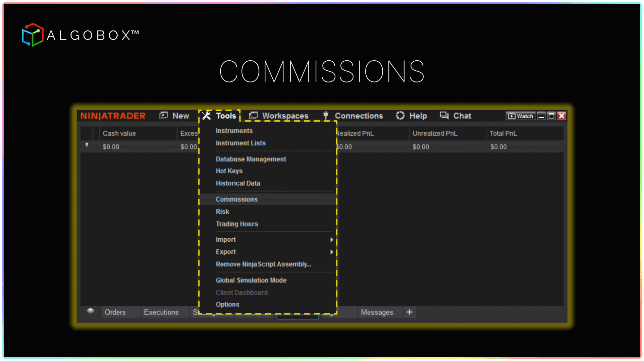
Task: Click the connection status indicator at bottom left
Action: [x=90, y=311]
